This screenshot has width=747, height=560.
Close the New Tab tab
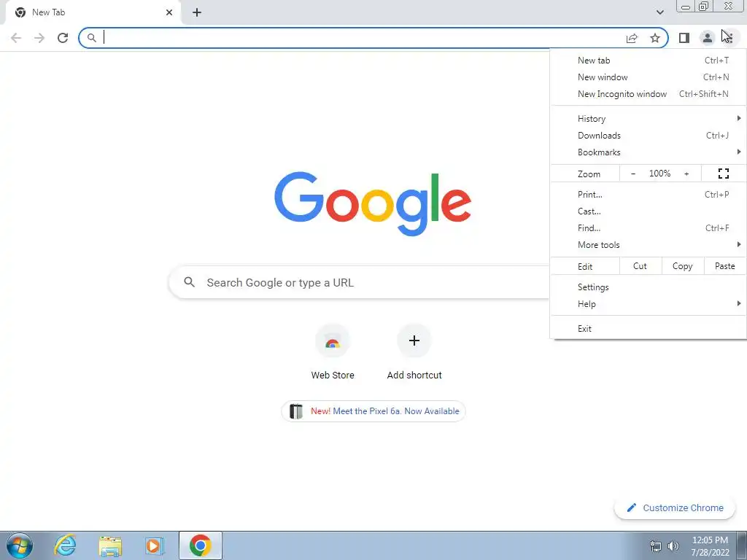click(x=169, y=12)
